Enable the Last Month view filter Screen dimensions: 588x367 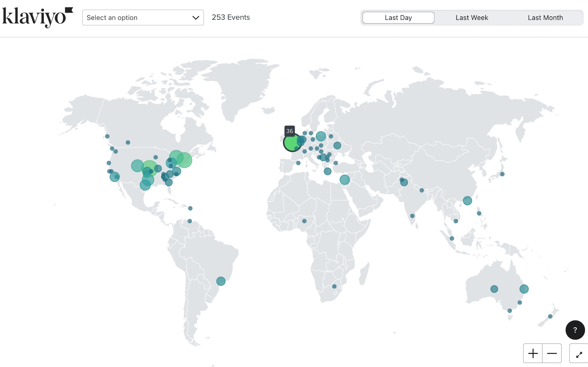point(546,17)
